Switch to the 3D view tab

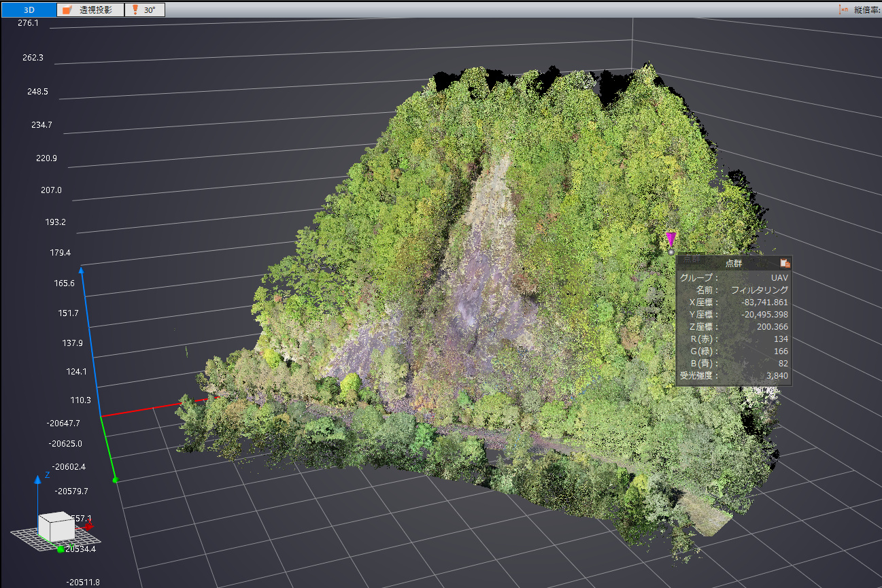tap(29, 10)
